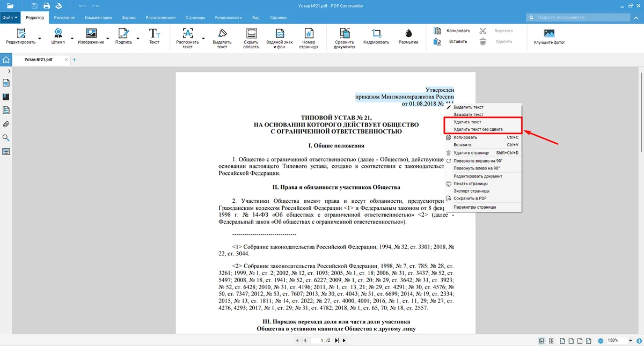This screenshot has height=346, width=644.
Task: Choose the Размытие blur tool
Action: (x=408, y=36)
